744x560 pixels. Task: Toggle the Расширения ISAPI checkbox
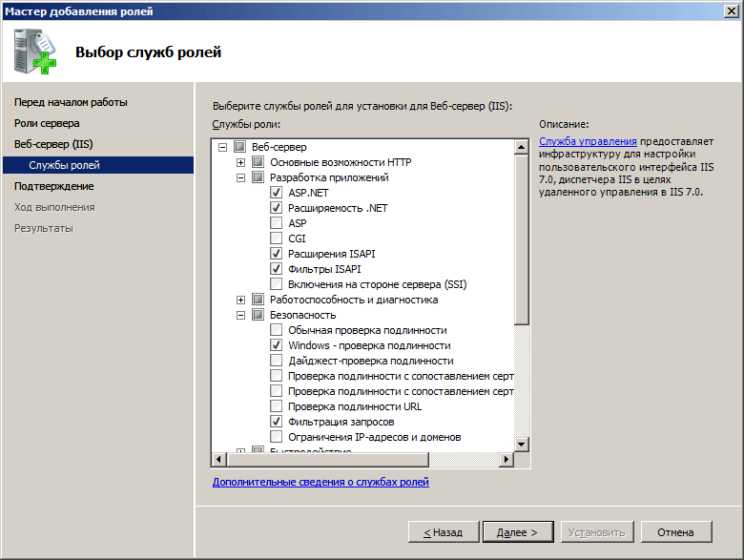(277, 254)
